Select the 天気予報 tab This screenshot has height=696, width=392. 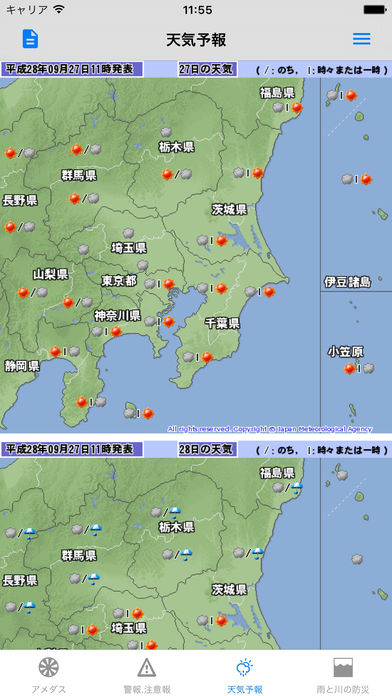click(245, 675)
